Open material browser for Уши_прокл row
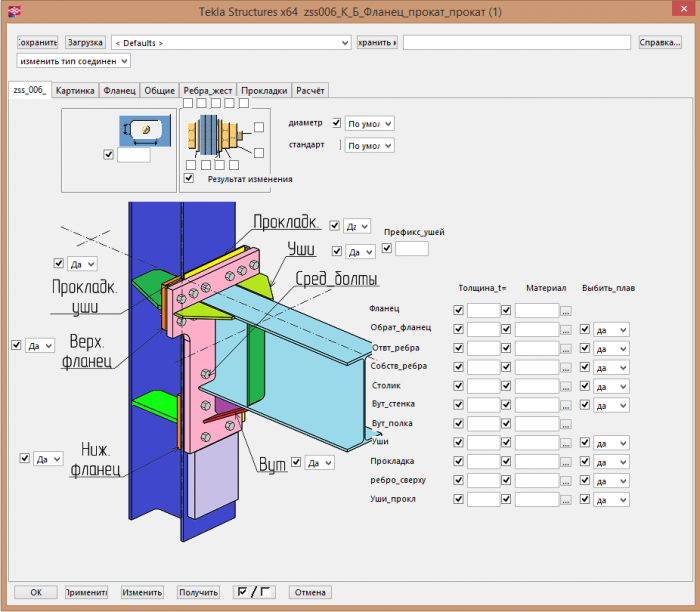The height and width of the screenshot is (612, 700). [566, 499]
